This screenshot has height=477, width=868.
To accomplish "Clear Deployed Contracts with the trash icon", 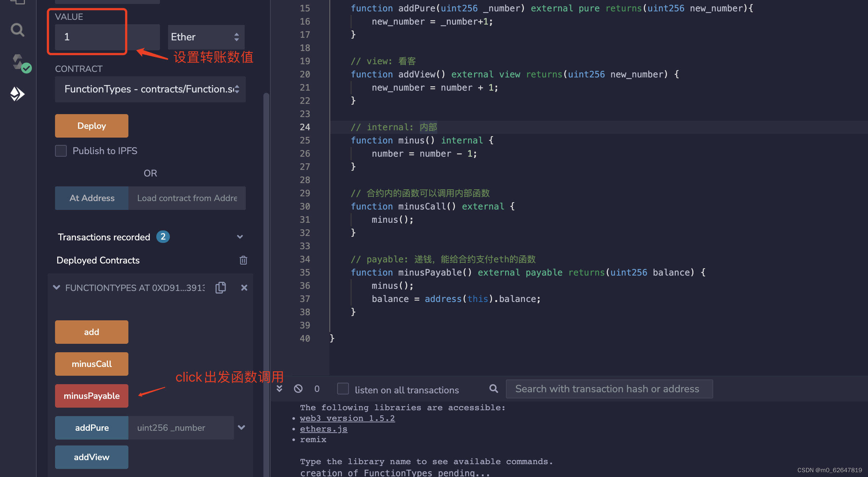I will click(x=243, y=260).
